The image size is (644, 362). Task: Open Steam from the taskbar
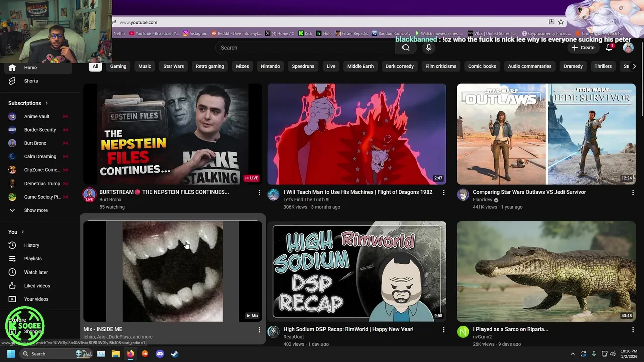click(174, 354)
